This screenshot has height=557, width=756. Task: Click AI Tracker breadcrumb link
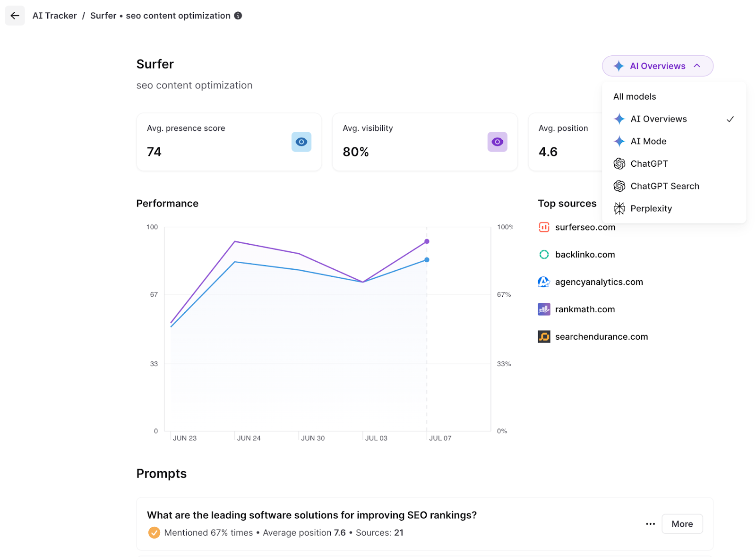(x=54, y=16)
